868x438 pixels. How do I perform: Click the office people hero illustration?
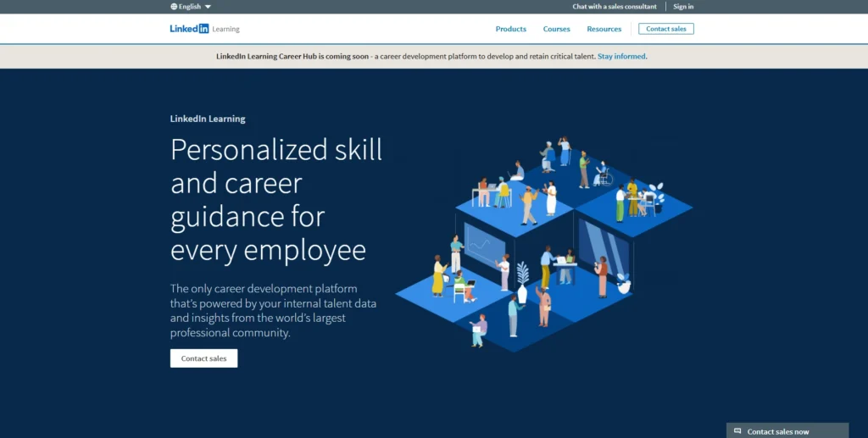click(544, 243)
